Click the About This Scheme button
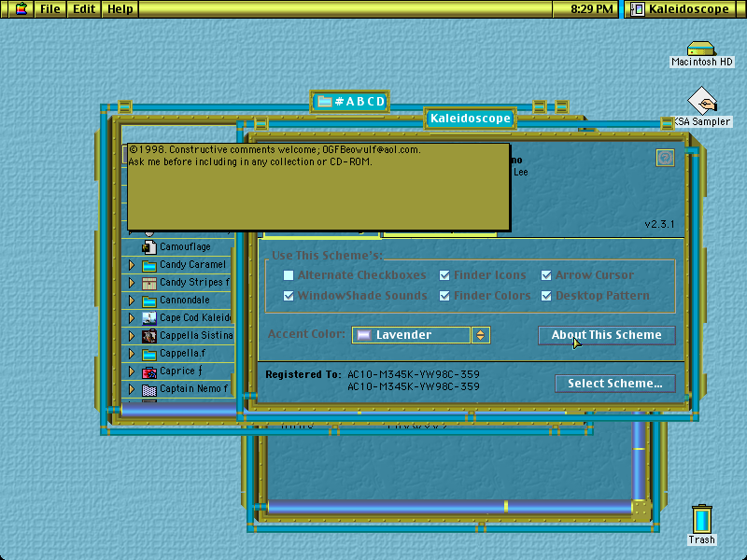This screenshot has height=560, width=747. (606, 335)
